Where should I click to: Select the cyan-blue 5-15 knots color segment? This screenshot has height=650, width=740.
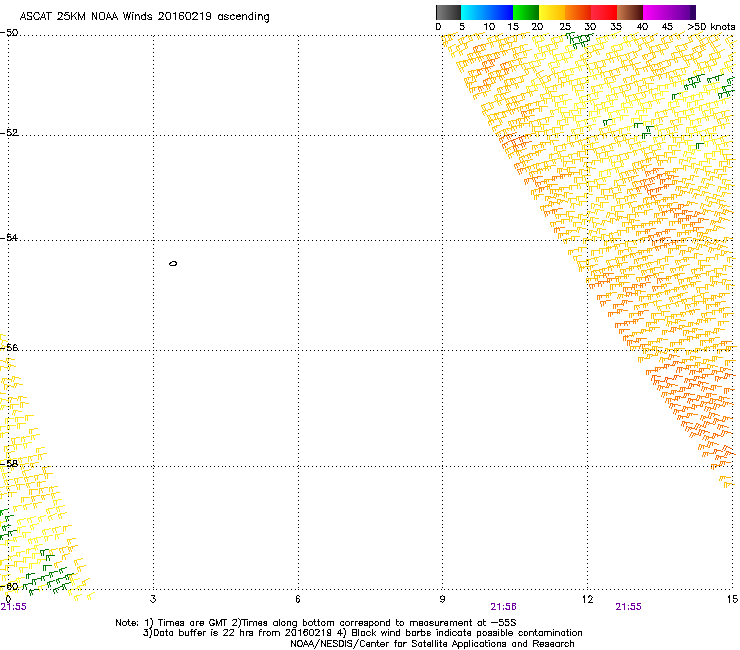[487, 12]
